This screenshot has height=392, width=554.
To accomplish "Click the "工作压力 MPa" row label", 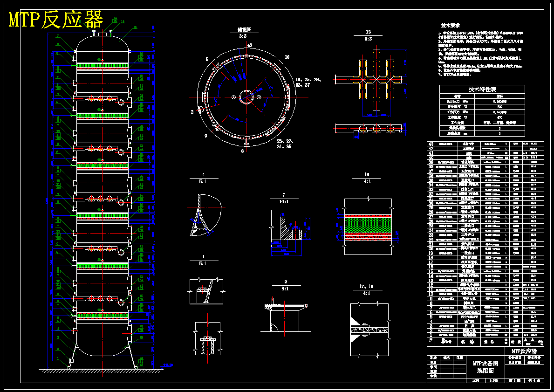I will (x=458, y=112).
